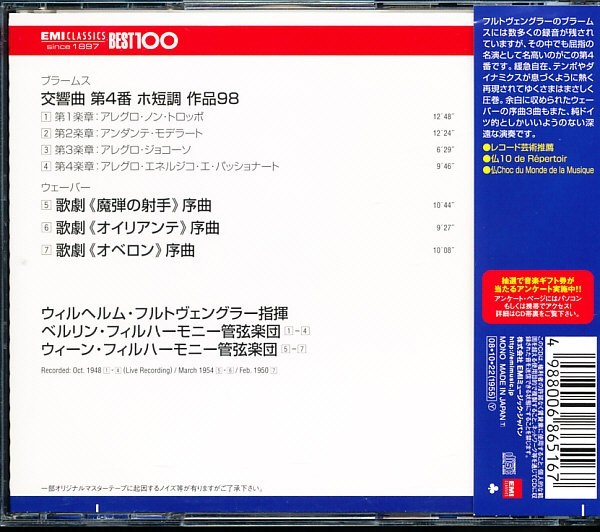Click the duration 6'29"

pos(445,150)
